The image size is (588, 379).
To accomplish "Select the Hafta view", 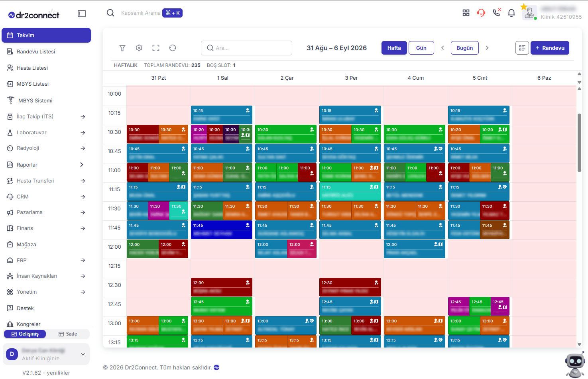I will point(394,48).
